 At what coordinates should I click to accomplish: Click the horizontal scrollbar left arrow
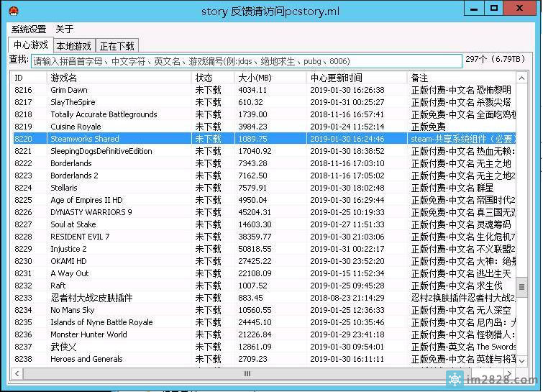[x=17, y=373]
